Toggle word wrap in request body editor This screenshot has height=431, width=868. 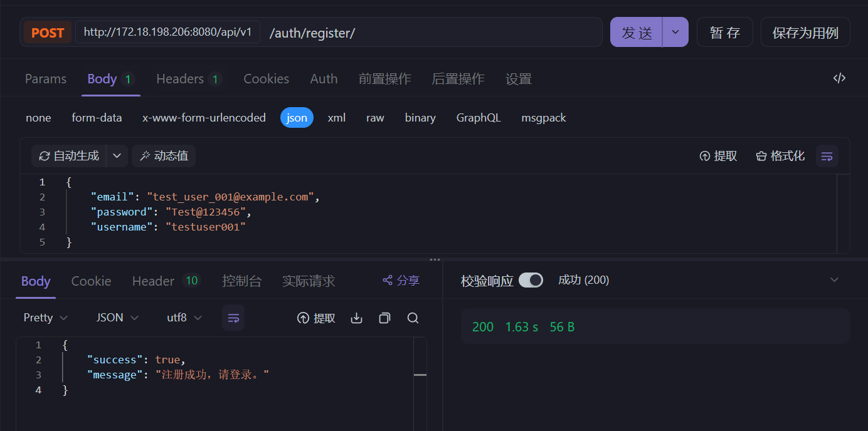827,156
